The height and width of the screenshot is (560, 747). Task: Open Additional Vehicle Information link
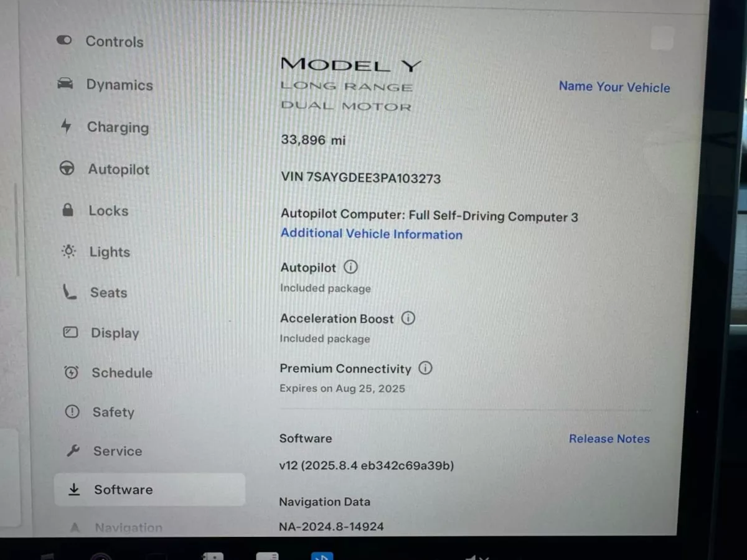pos(372,234)
